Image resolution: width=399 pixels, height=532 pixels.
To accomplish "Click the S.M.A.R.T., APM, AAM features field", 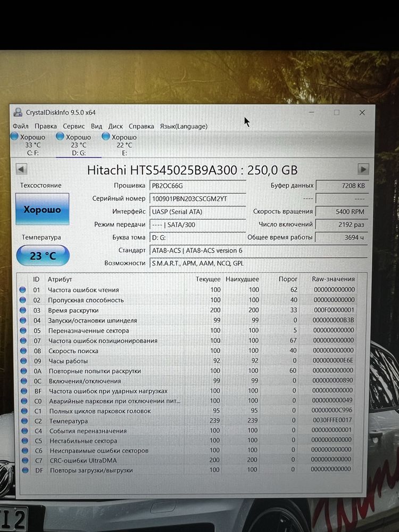I will coord(259,263).
